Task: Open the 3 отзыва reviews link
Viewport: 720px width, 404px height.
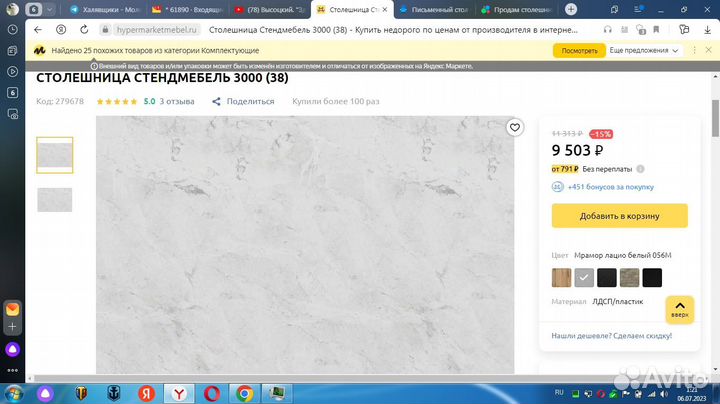Action: click(177, 101)
